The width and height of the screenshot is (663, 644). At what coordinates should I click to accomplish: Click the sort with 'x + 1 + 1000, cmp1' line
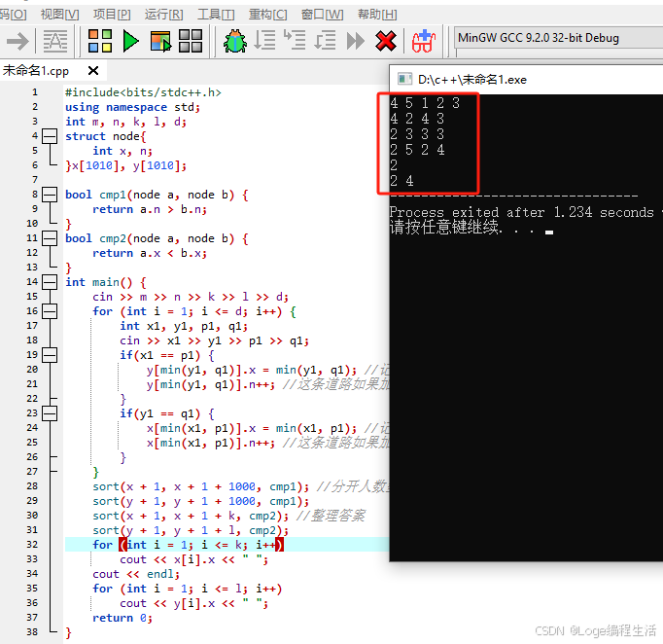(x=201, y=486)
